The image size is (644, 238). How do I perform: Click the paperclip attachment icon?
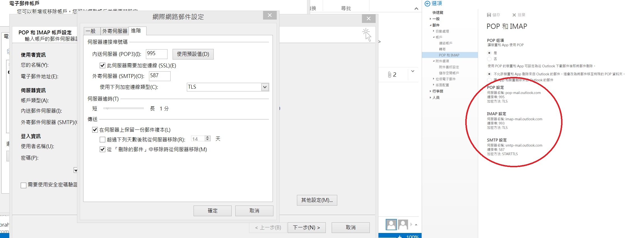(x=389, y=75)
